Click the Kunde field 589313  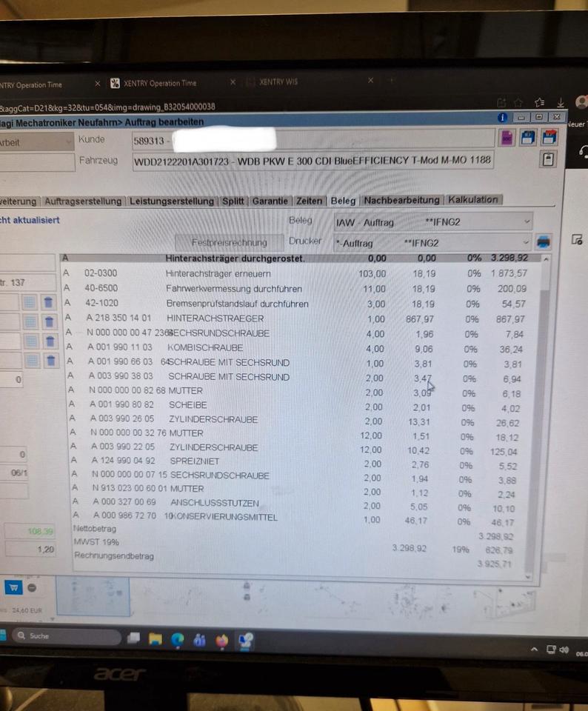pyautogui.click(x=313, y=140)
